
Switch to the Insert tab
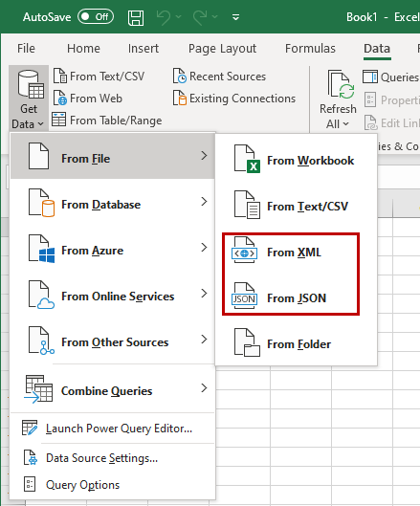click(x=143, y=49)
